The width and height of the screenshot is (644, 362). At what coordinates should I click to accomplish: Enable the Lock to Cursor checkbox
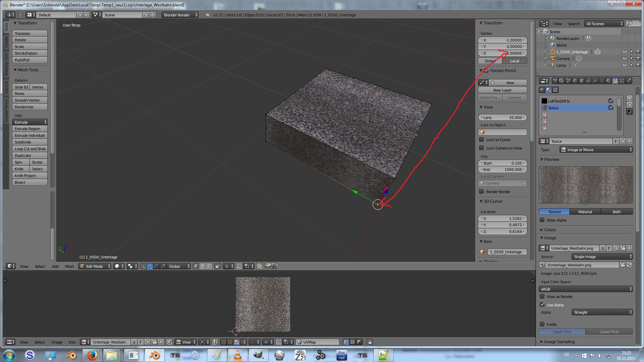(481, 140)
